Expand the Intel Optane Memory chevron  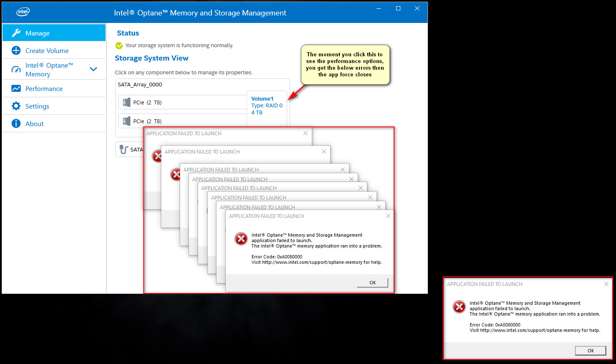tap(94, 69)
